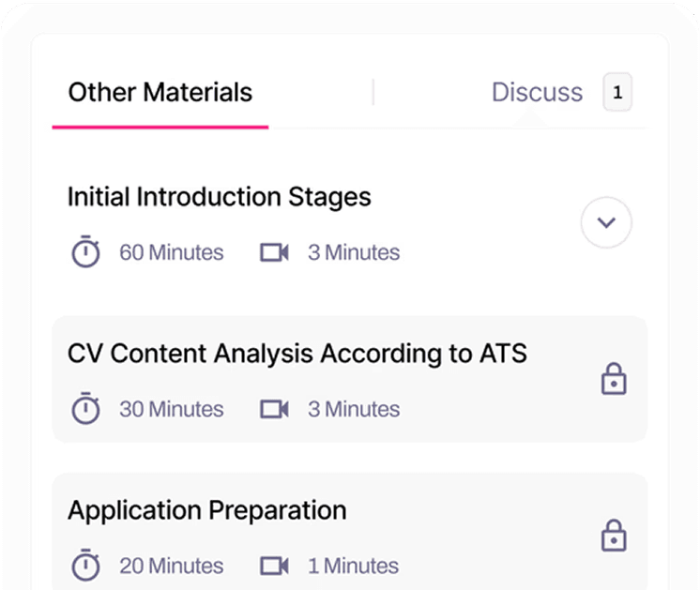Open the Discuss tab
The image size is (700, 590).
point(537,92)
